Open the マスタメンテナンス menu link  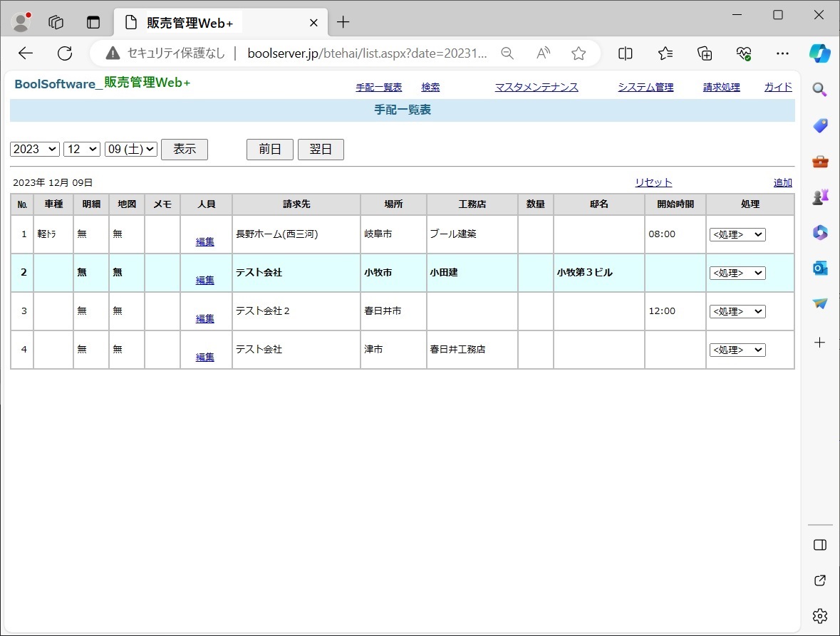(x=536, y=88)
